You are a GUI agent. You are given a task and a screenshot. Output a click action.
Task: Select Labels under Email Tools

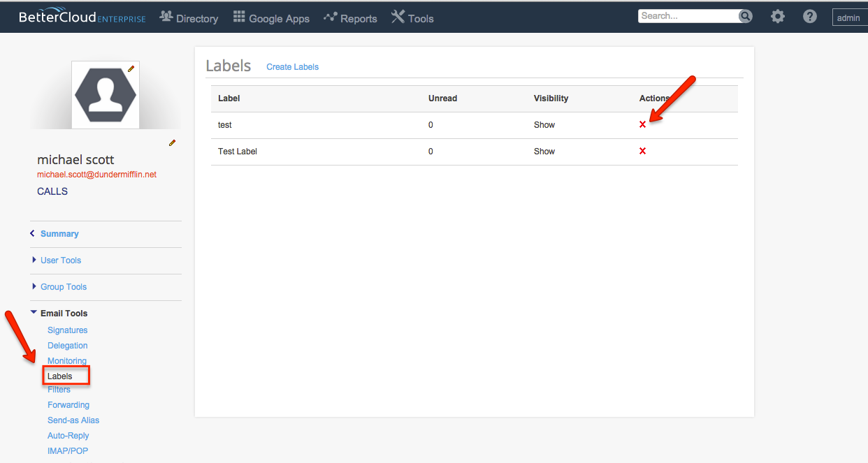[x=60, y=376]
